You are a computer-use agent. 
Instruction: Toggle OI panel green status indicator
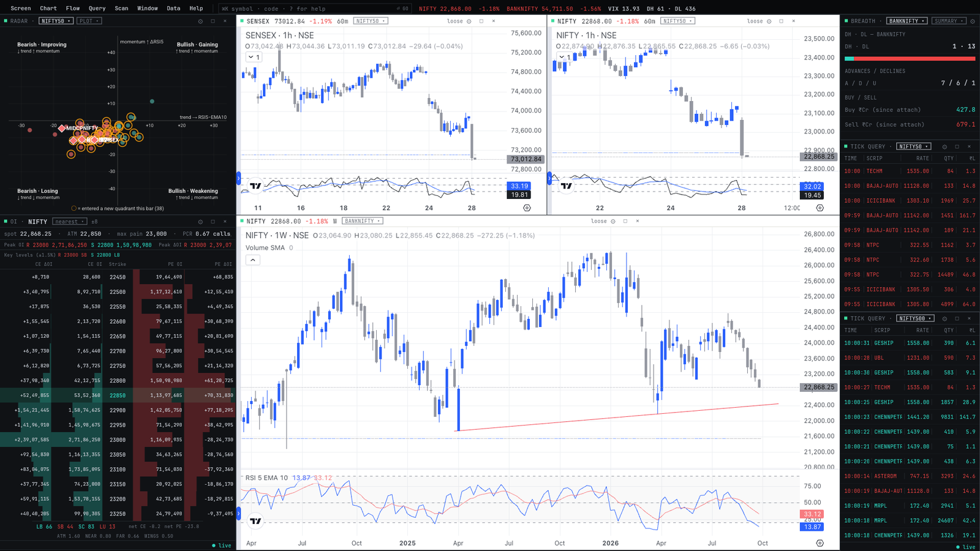[x=6, y=221]
